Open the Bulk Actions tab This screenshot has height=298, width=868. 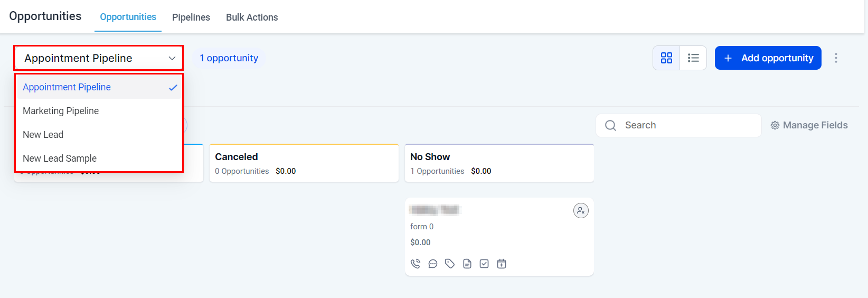252,17
